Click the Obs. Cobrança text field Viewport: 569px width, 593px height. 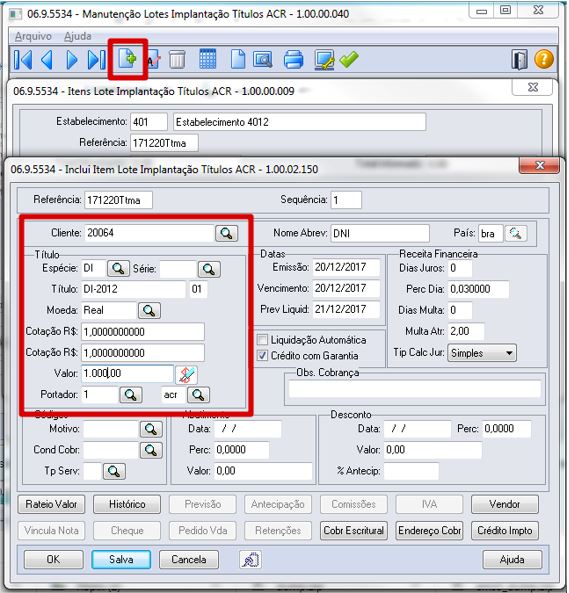click(415, 389)
